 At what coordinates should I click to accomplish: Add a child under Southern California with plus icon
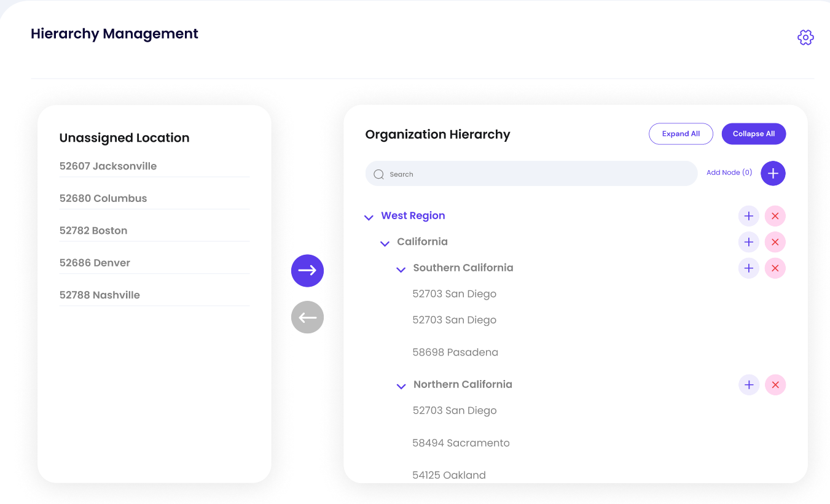pos(748,268)
